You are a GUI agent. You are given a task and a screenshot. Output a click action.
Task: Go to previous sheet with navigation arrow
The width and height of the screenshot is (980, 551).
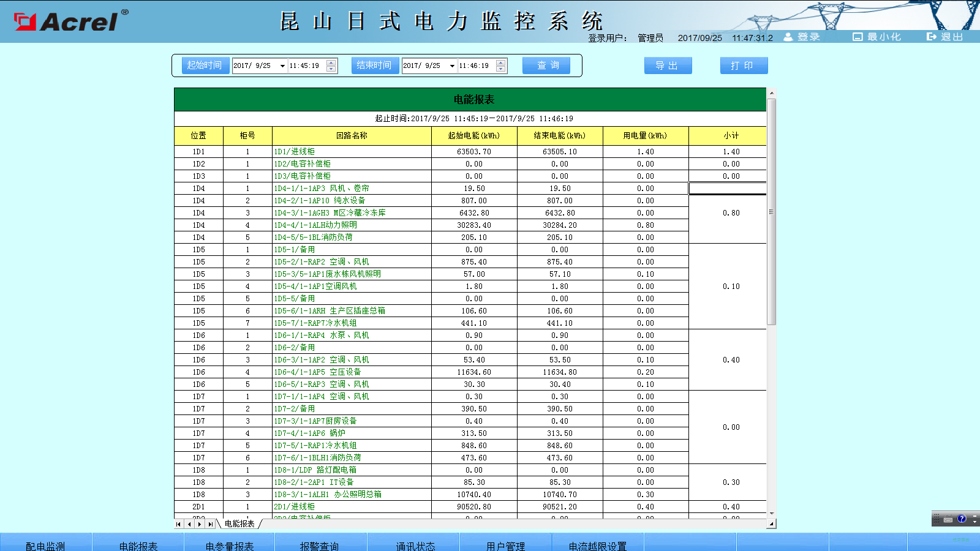coord(189,524)
